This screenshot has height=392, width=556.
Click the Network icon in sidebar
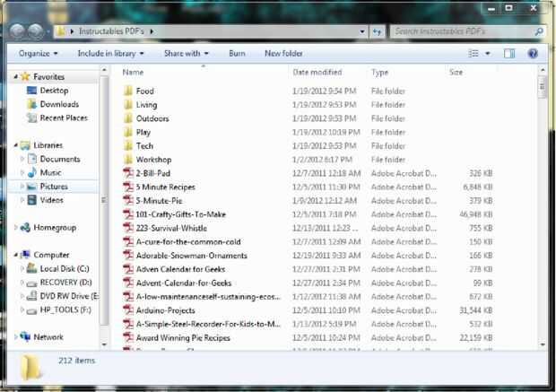[x=25, y=336]
